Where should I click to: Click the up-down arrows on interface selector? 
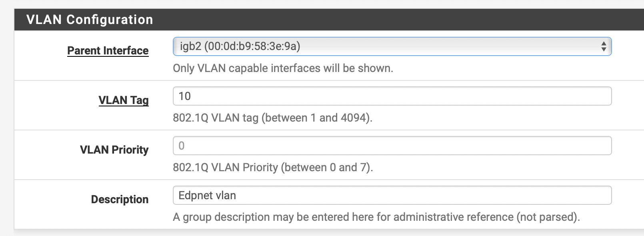pos(604,47)
